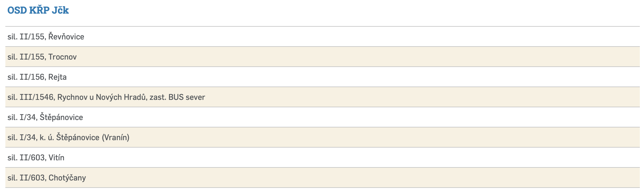The width and height of the screenshot is (644, 195).
Task: Select the sil. II/155, Trocnov row
Action: coord(42,57)
